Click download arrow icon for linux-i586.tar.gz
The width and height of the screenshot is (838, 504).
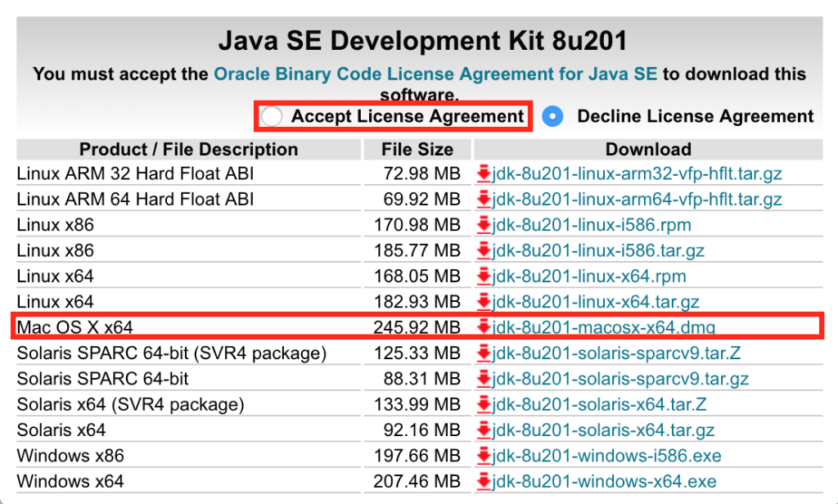pos(484,250)
